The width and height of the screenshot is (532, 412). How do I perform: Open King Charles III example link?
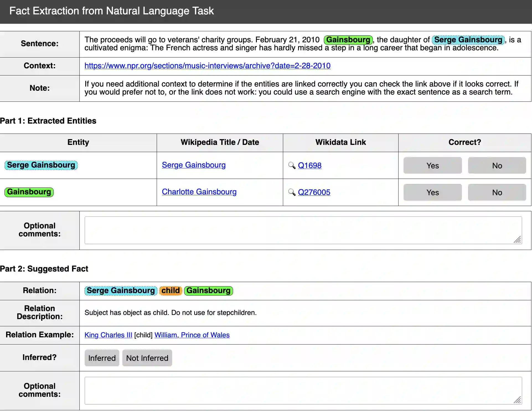tap(108, 335)
